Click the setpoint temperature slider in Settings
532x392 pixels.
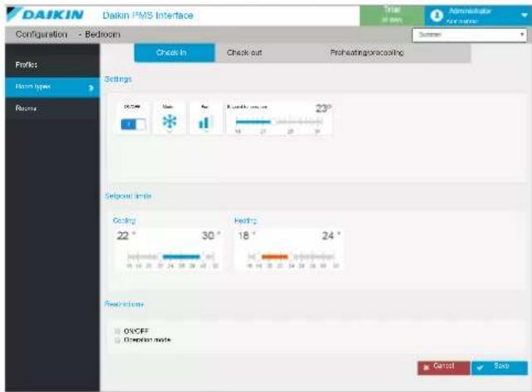(279, 122)
